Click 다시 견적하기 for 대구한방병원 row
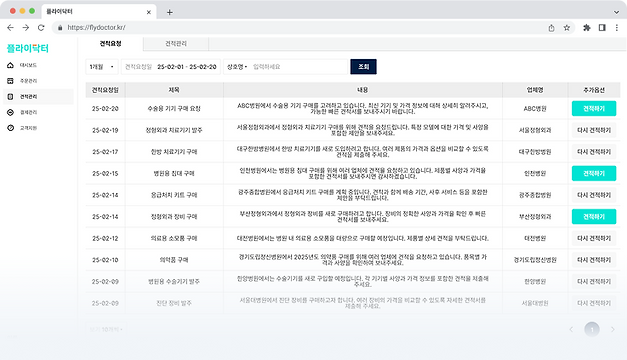627x360 pixels. pos(594,152)
